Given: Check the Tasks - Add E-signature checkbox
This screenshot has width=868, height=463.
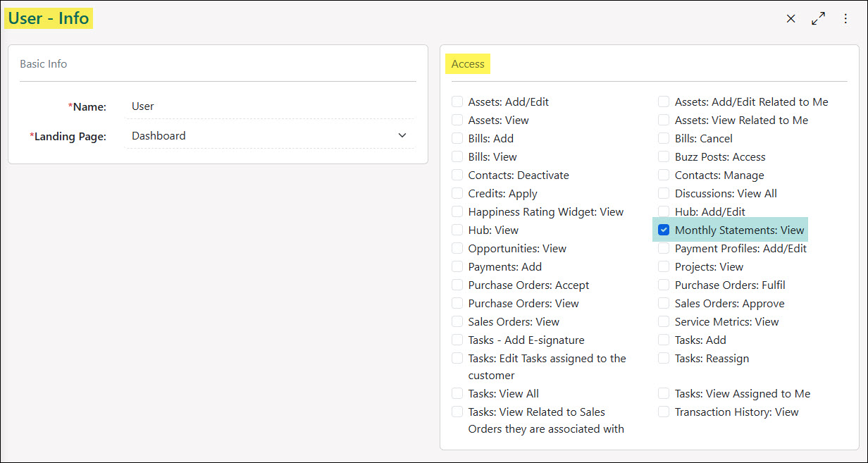Looking at the screenshot, I should [x=457, y=340].
